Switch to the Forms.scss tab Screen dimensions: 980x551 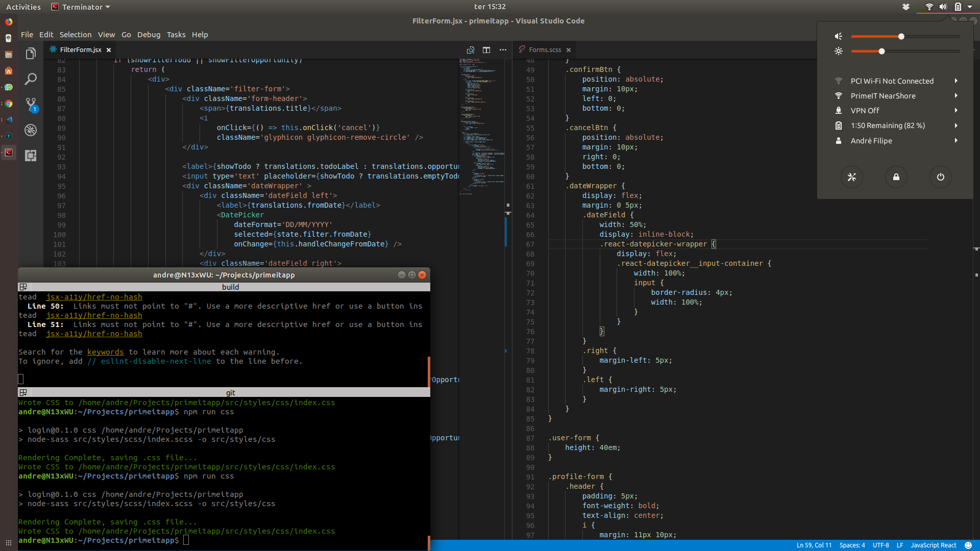545,50
